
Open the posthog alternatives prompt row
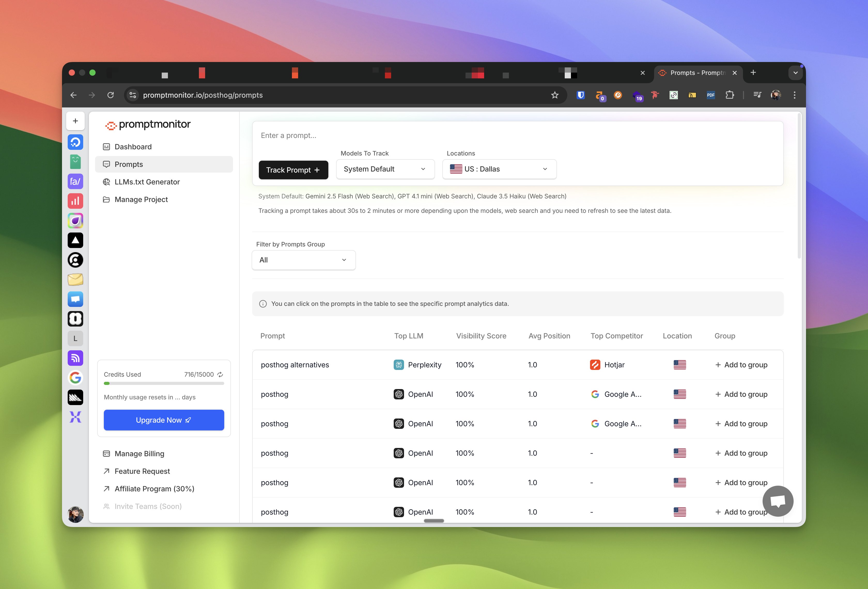coord(518,365)
